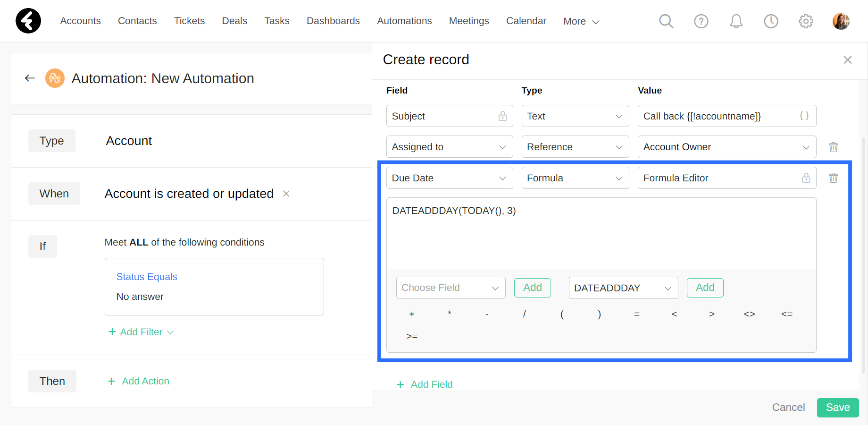Insert the less-than operator
868x425 pixels.
[675, 314]
